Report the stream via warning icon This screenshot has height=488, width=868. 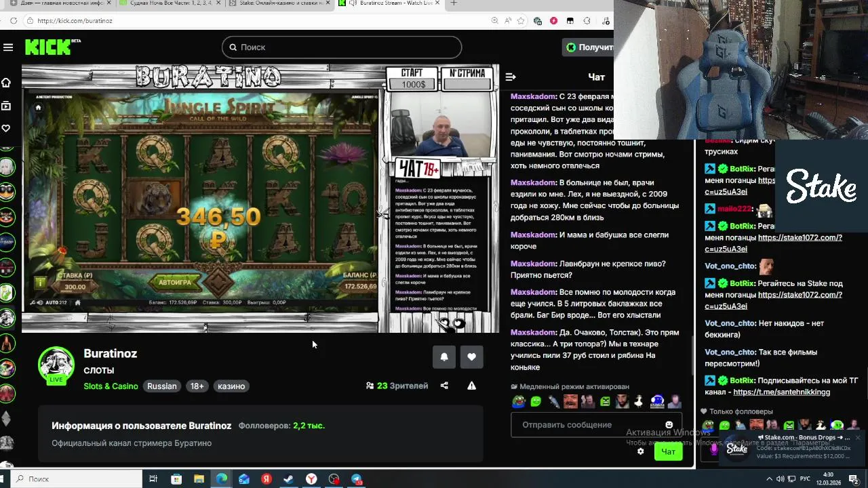(x=471, y=386)
